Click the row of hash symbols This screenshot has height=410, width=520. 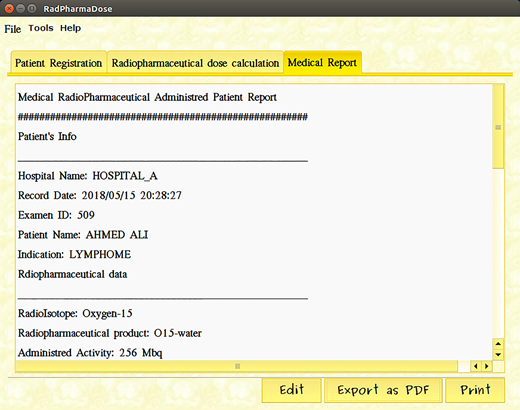[x=163, y=117]
